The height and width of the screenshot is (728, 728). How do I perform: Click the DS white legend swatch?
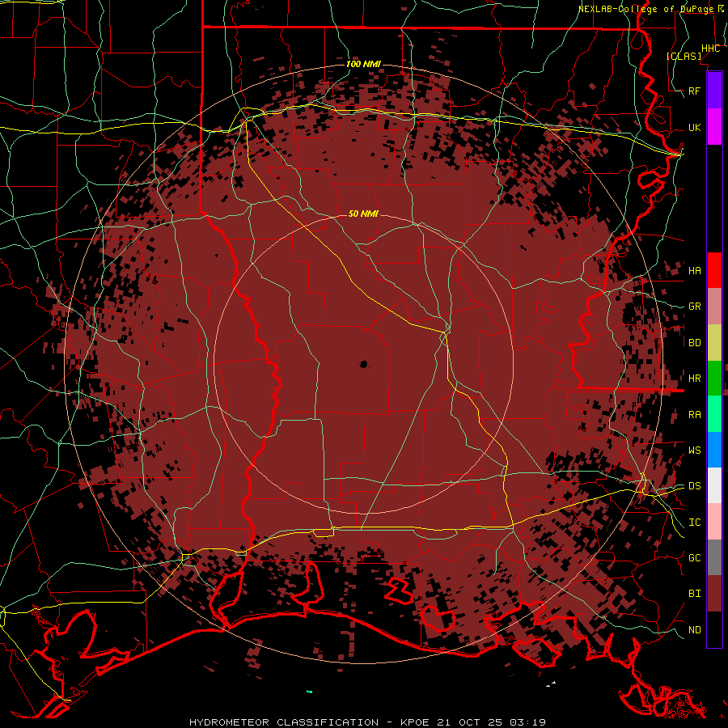click(x=714, y=485)
